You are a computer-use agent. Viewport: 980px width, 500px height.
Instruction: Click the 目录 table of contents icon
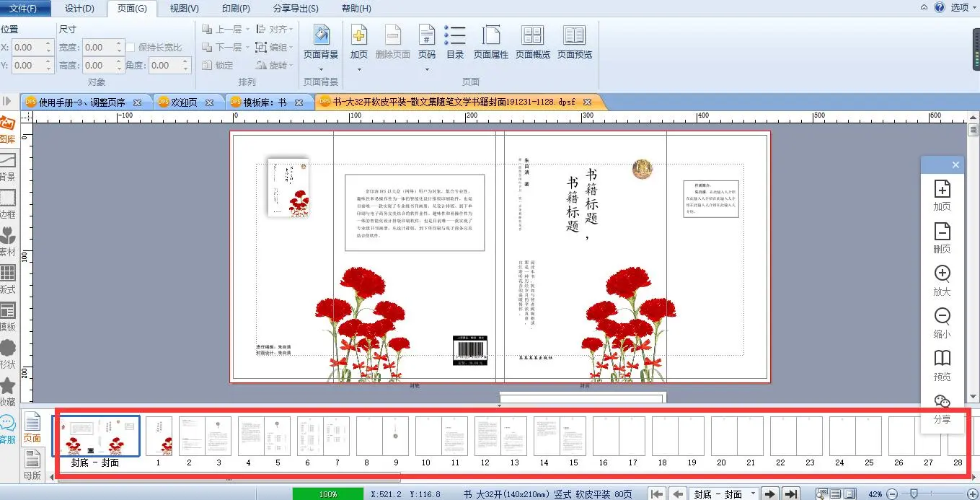(x=455, y=42)
